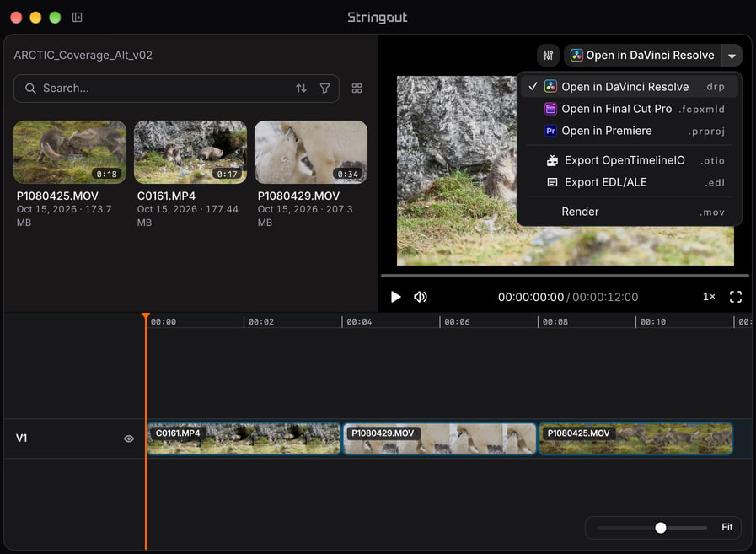Click the 00:08 mark on timeline ruler
756x554 pixels.
[x=555, y=322]
